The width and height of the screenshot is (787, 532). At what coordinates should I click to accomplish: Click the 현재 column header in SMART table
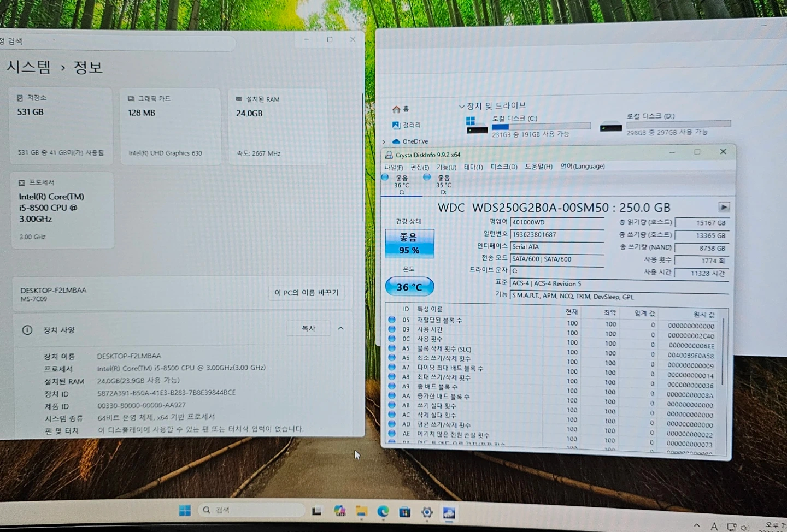click(x=572, y=312)
